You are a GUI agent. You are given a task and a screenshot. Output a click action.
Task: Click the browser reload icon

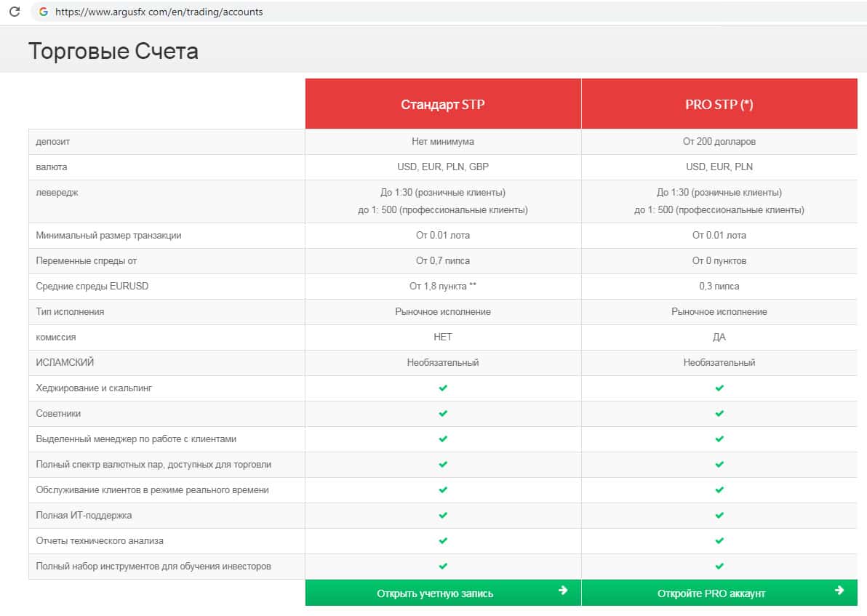(x=14, y=12)
